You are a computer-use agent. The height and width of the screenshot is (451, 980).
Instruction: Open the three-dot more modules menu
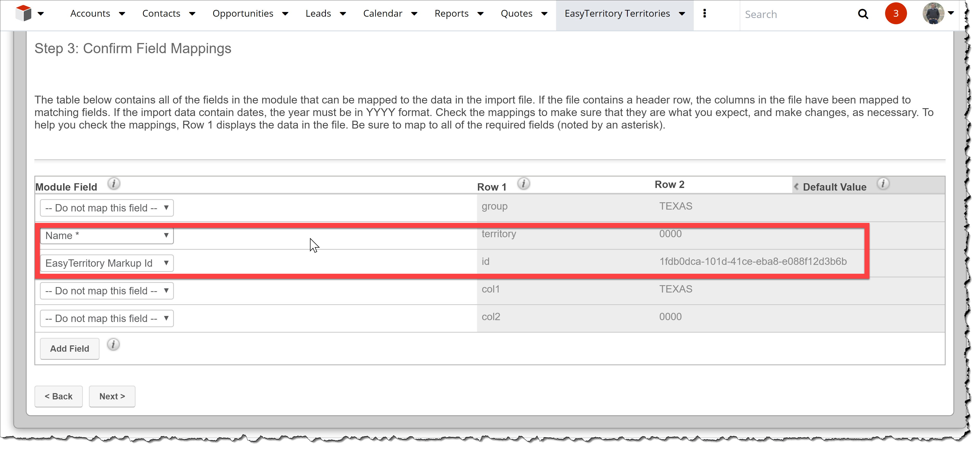(705, 13)
